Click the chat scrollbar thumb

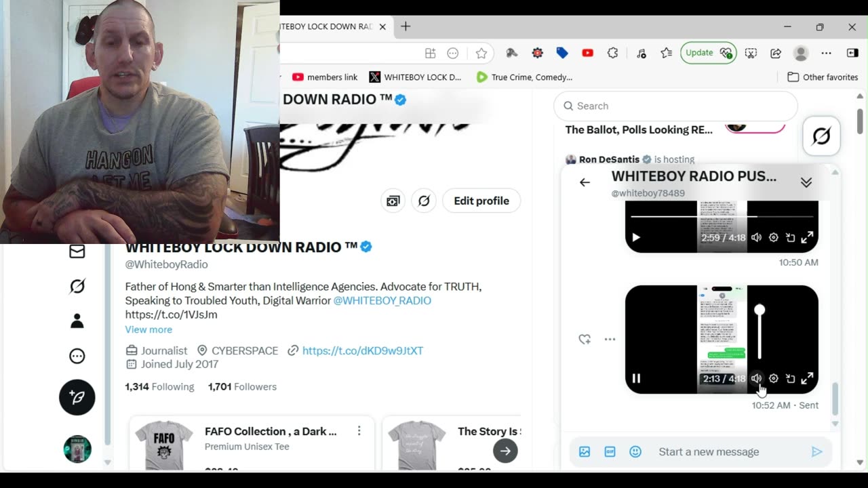[x=835, y=399]
